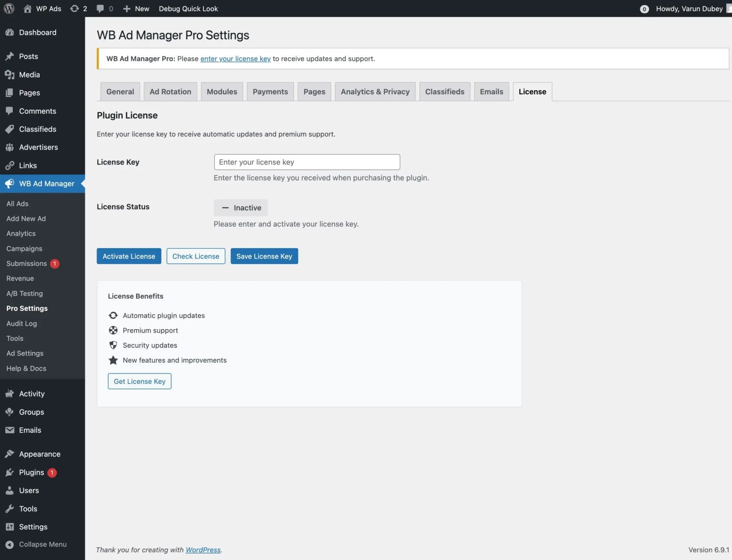The height and width of the screenshot is (560, 732).
Task: Click the notification count badge near Howdy
Action: coord(644,9)
